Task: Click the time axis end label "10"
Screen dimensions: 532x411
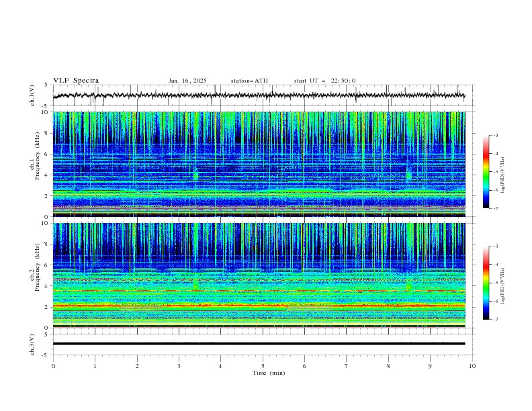Action: [x=472, y=366]
